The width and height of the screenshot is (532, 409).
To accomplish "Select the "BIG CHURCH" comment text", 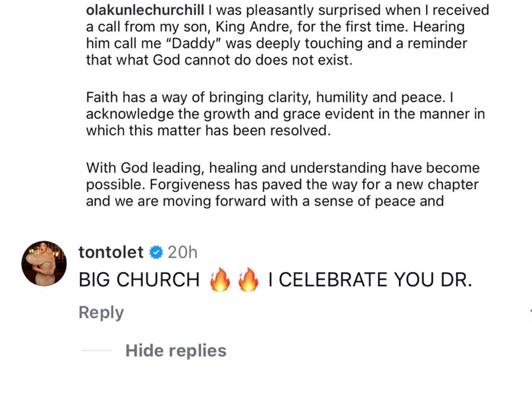I will click(139, 280).
